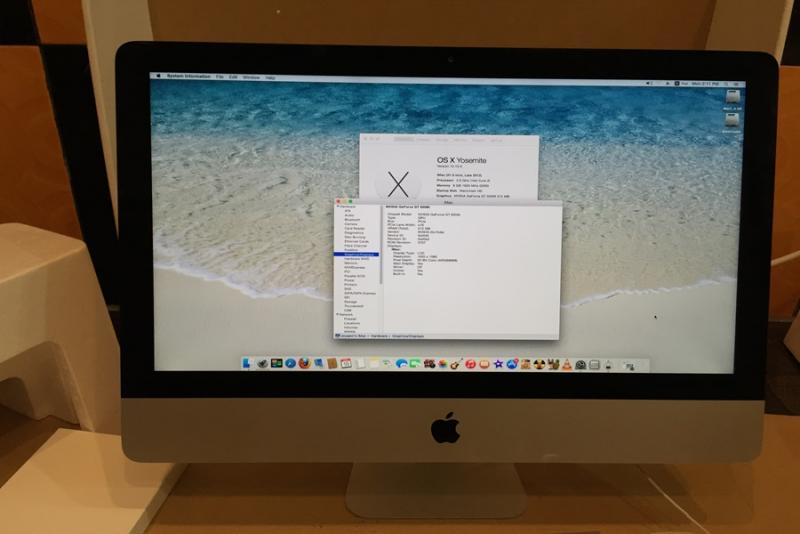
Task: Open Photo Booth icon in Dock
Action: tap(430, 364)
